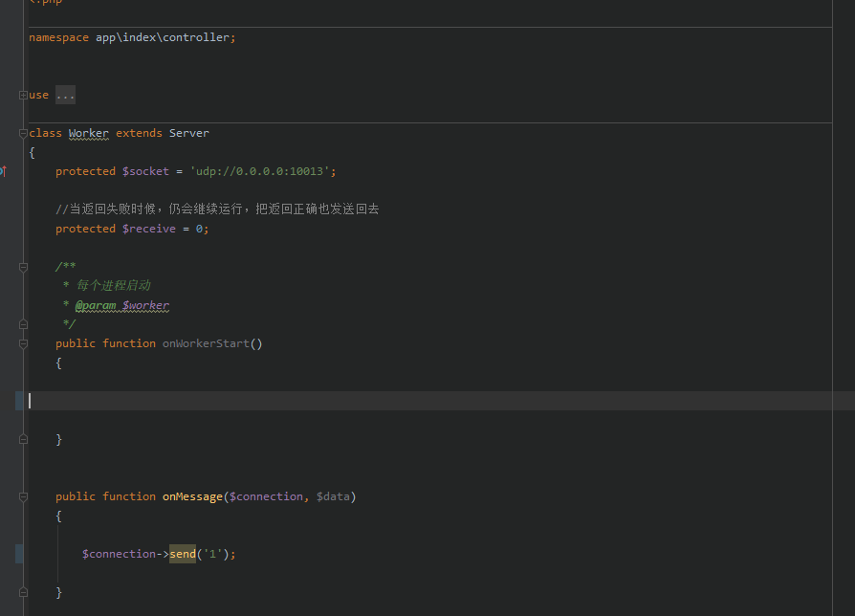Click the $receive property name
Screen dimensions: 855x616
coord(149,229)
